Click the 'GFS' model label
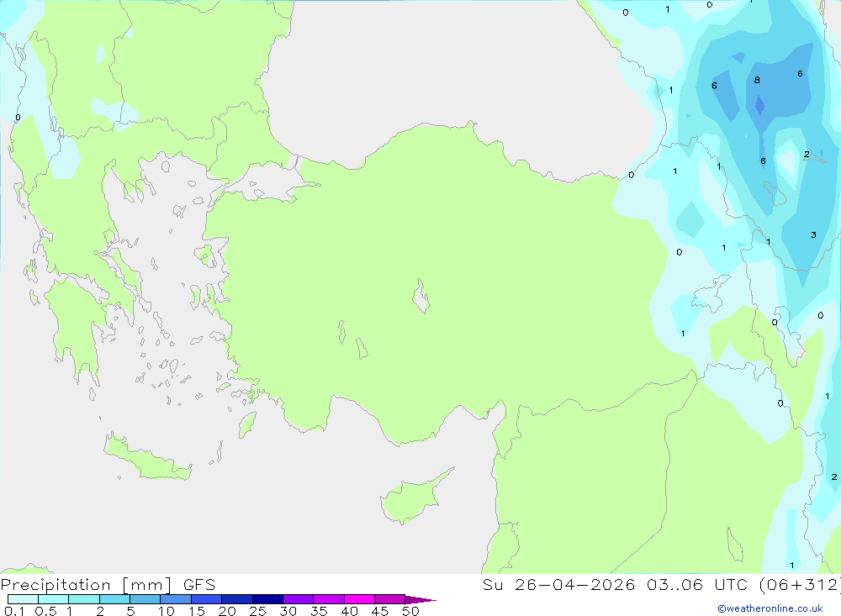 pyautogui.click(x=199, y=585)
